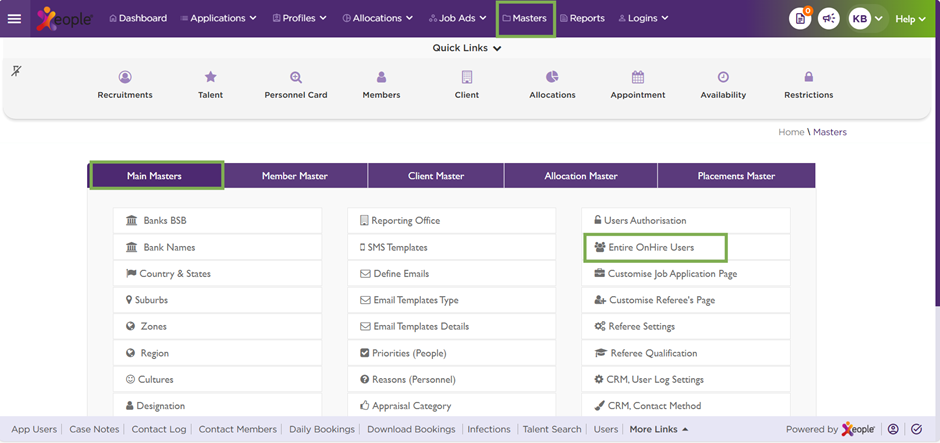Click the Appointment calendar icon
The width and height of the screenshot is (940, 443).
coord(638,77)
